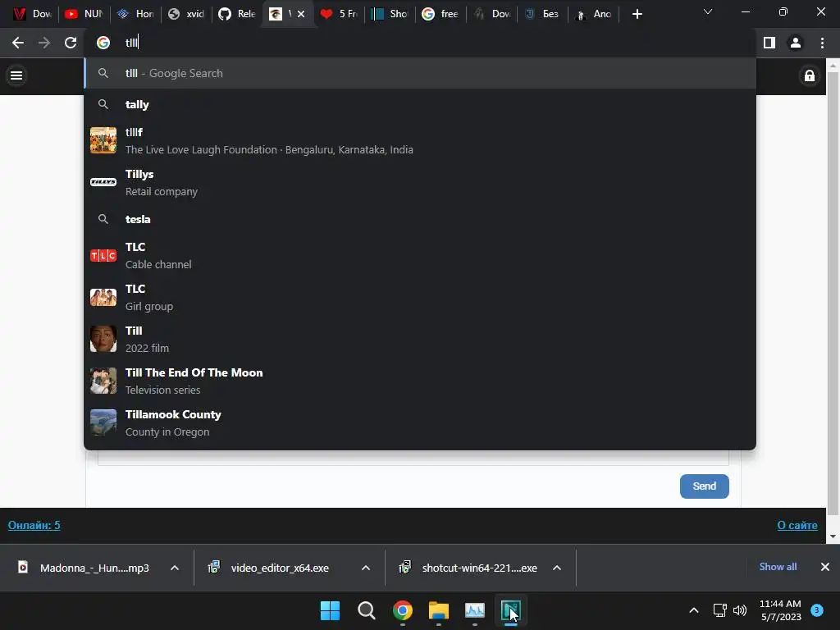Switch to the '5 Fr' heart tab
This screenshot has height=630, width=840.
[x=339, y=14]
